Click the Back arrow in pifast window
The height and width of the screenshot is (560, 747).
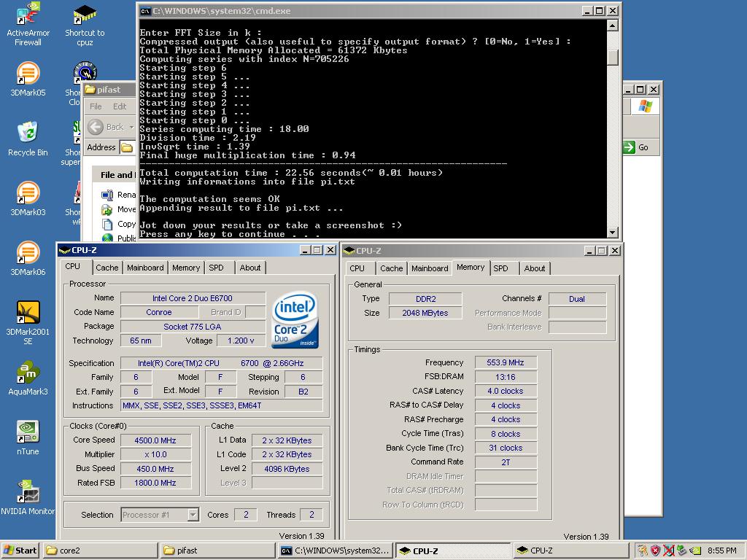96,127
